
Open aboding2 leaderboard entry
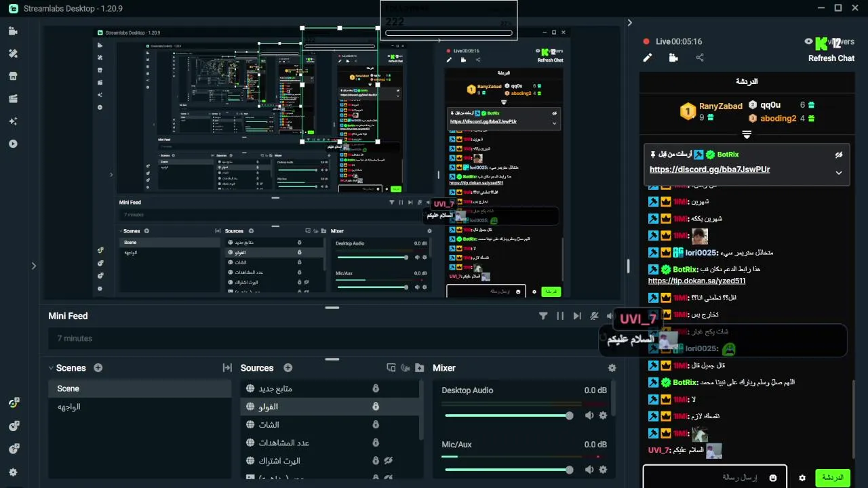[778, 119]
